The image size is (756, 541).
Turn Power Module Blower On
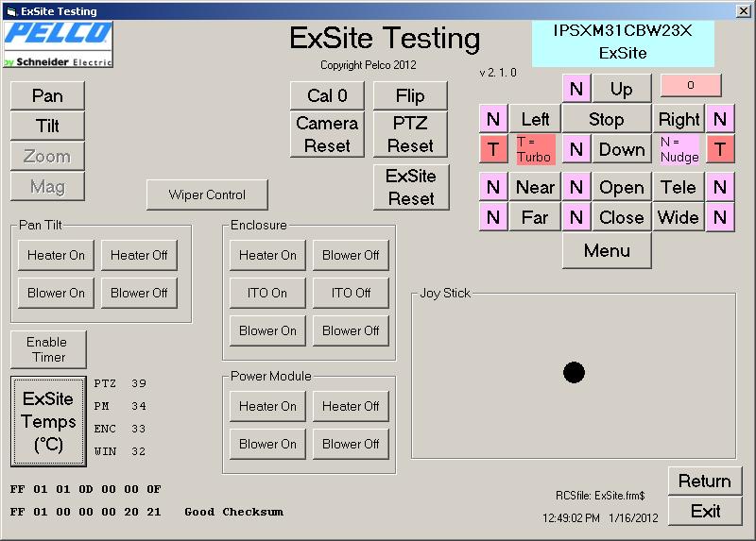coord(267,444)
